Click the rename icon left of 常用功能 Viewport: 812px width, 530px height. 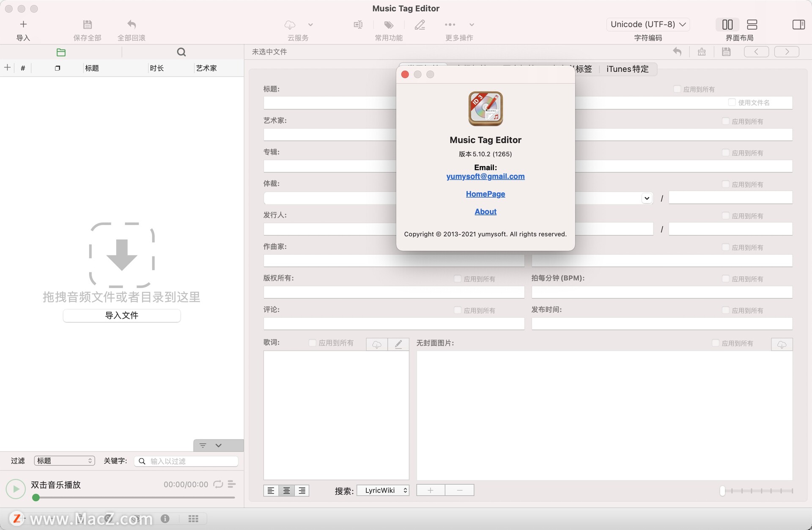(x=358, y=25)
